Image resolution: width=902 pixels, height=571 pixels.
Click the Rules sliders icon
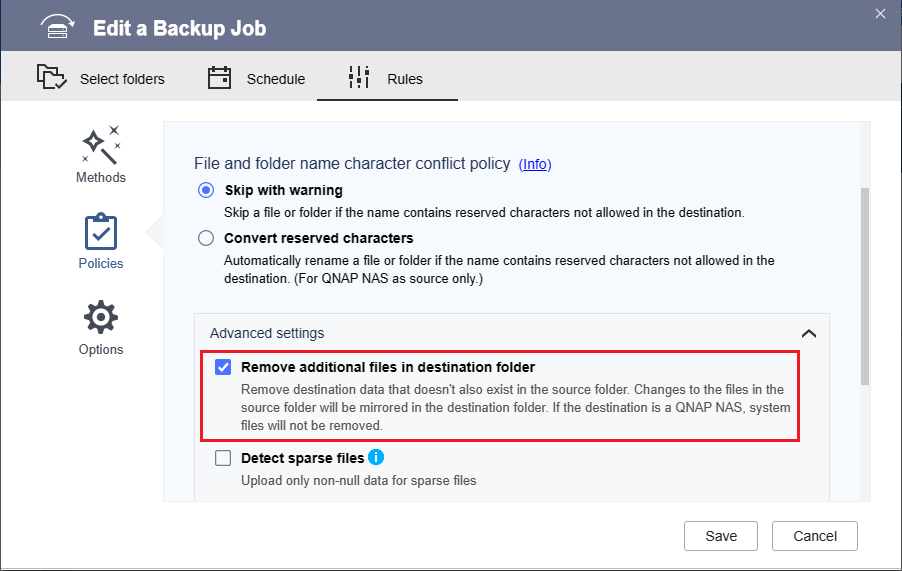tap(359, 78)
